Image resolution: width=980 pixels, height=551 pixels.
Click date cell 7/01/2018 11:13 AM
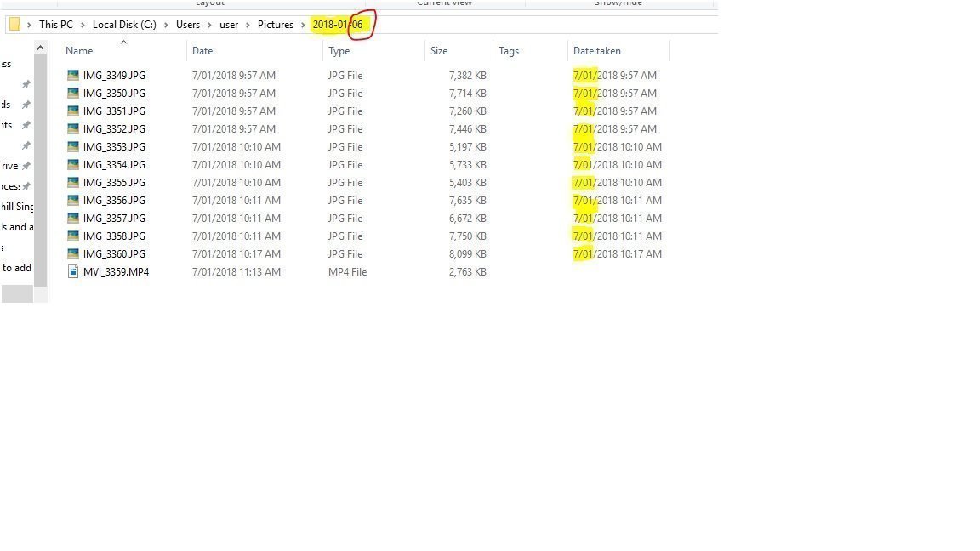(x=236, y=272)
